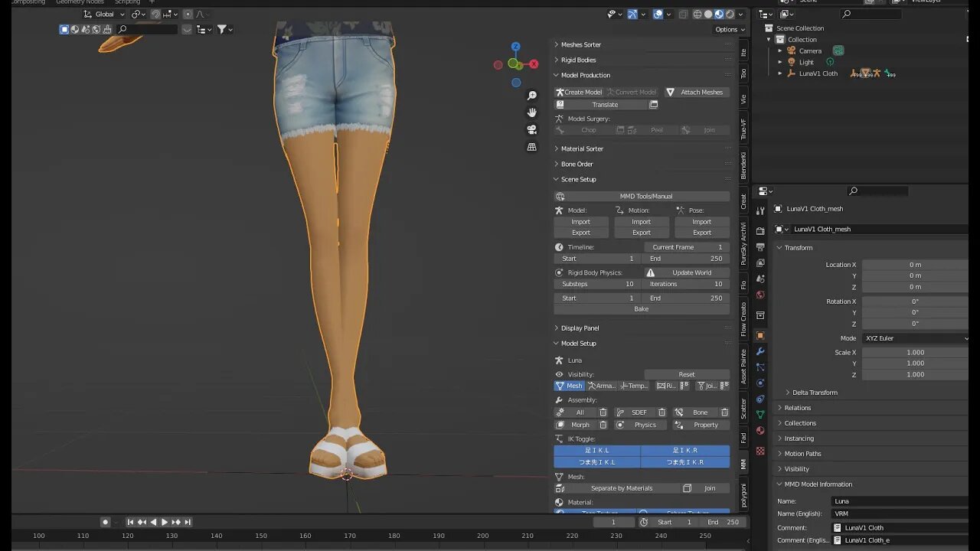This screenshot has width=980, height=551.
Task: Play animation forward in timeline
Action: click(164, 522)
